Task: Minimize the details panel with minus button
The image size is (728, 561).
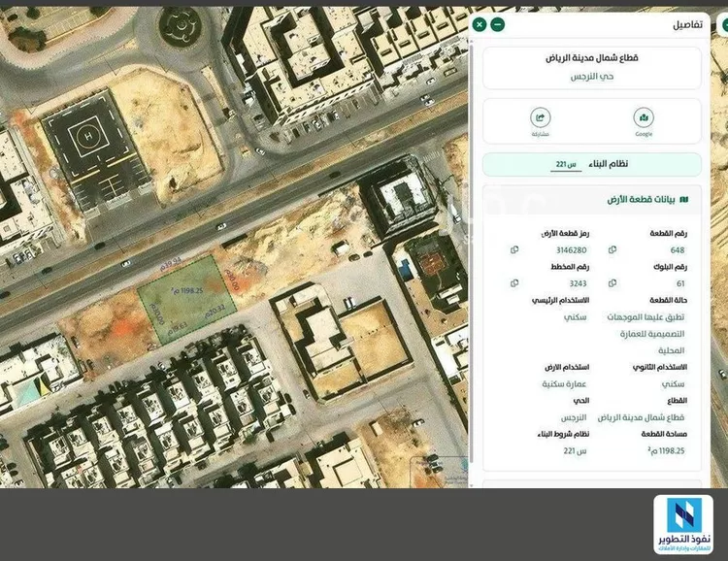Action: (x=497, y=24)
